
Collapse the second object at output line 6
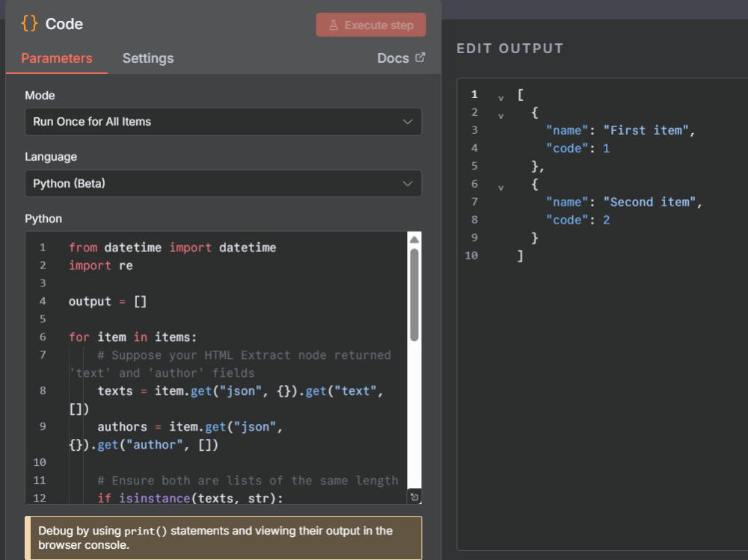[500, 188]
